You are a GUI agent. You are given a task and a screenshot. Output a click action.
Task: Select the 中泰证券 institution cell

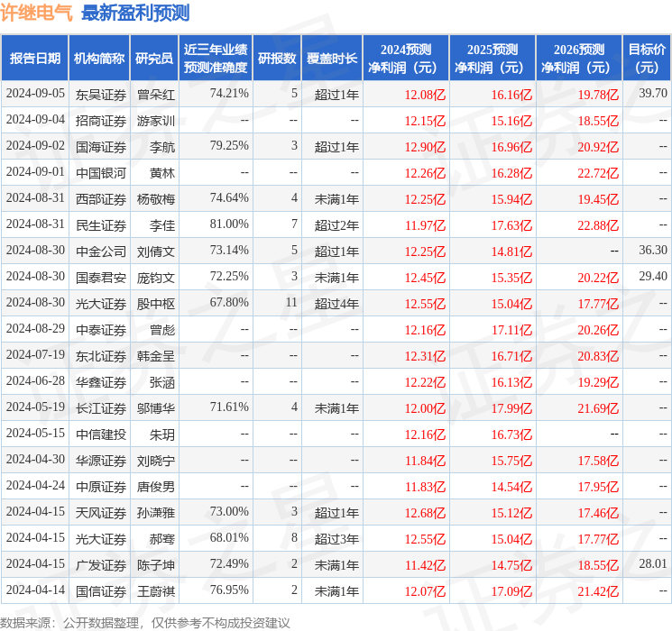[101, 330]
